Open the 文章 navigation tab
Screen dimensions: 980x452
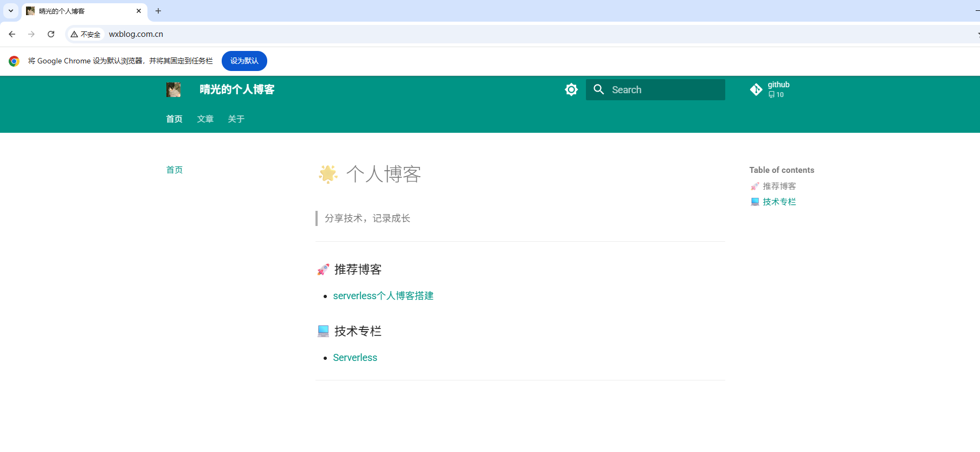tap(205, 119)
